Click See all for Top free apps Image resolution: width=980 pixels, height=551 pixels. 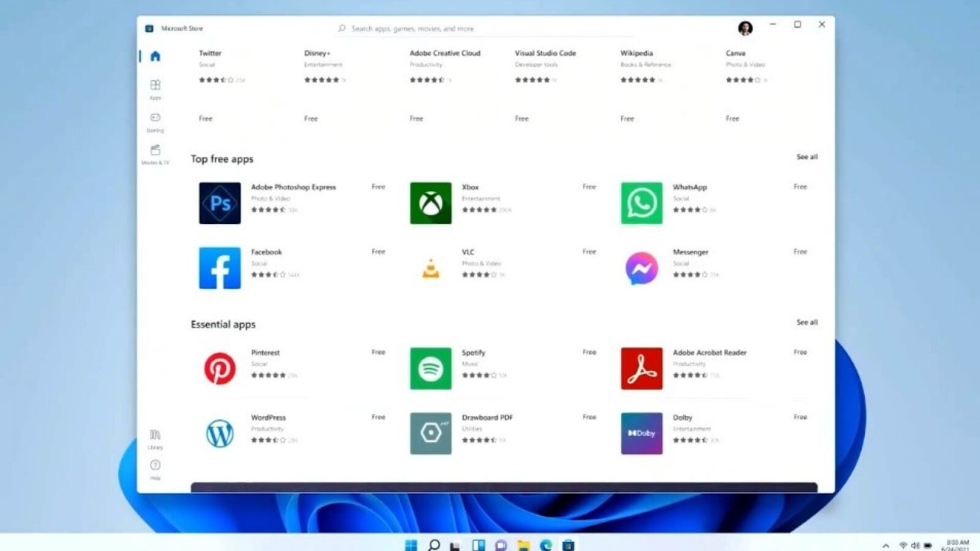pos(807,157)
